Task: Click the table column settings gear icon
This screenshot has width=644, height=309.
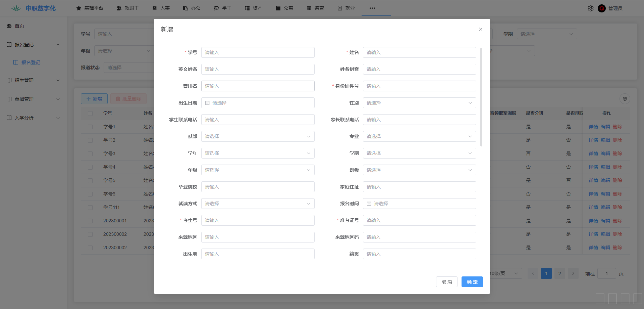Action: pos(625,99)
